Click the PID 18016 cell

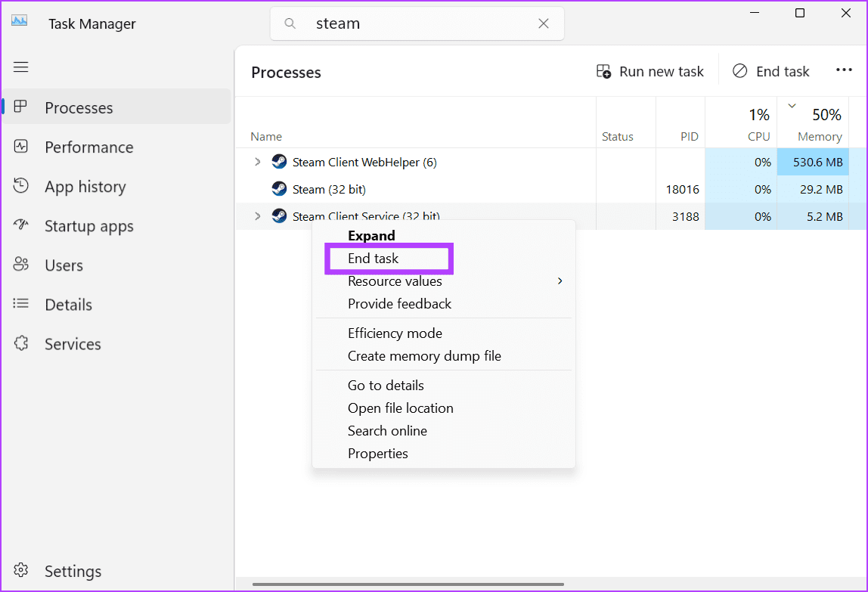point(680,189)
